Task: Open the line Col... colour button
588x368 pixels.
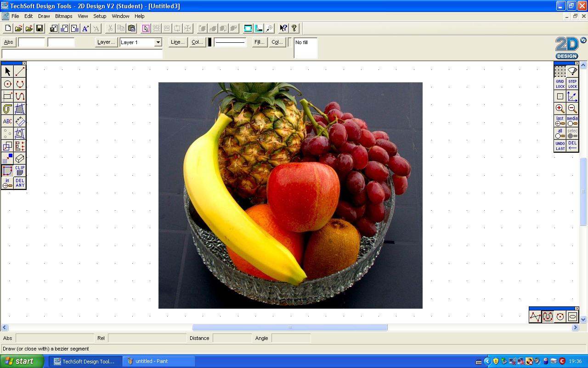Action: click(x=197, y=42)
